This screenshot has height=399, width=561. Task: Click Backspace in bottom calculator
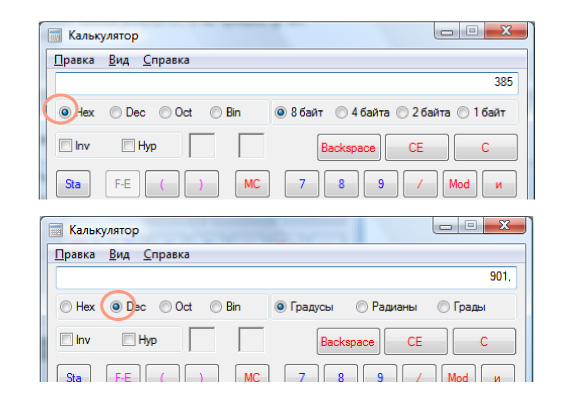click(x=348, y=342)
